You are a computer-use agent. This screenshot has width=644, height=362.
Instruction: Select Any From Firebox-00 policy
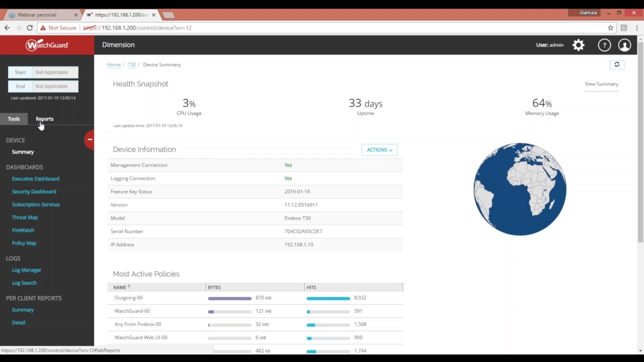pyautogui.click(x=138, y=324)
